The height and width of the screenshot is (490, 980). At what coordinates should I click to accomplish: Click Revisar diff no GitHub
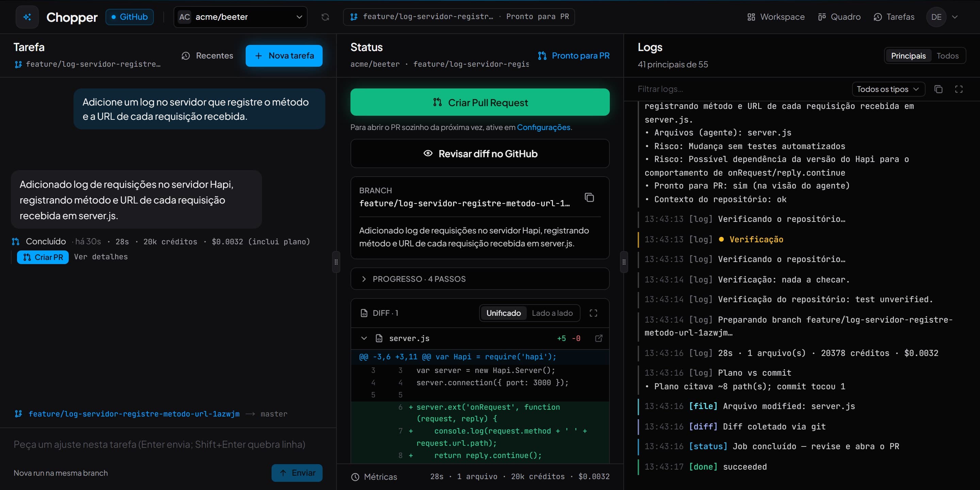480,153
